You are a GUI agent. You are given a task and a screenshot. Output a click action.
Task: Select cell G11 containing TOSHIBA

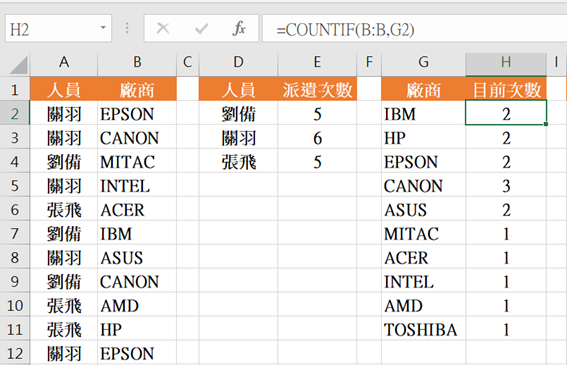[x=423, y=329]
